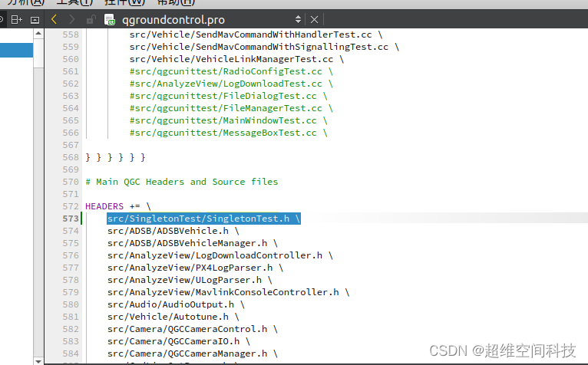588x365 pixels.
Task: Click the commented FileDialogTest.cc line
Action: click(x=228, y=96)
